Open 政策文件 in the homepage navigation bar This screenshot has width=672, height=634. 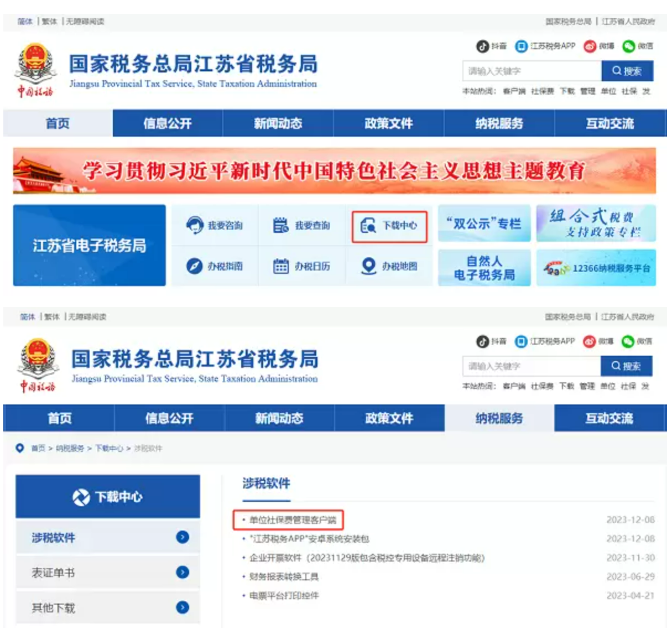pos(389,123)
